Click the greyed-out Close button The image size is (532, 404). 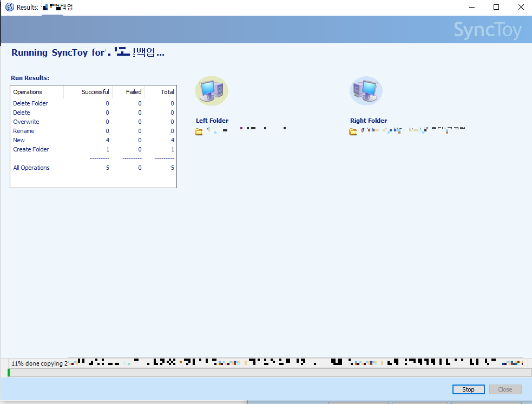coord(505,389)
